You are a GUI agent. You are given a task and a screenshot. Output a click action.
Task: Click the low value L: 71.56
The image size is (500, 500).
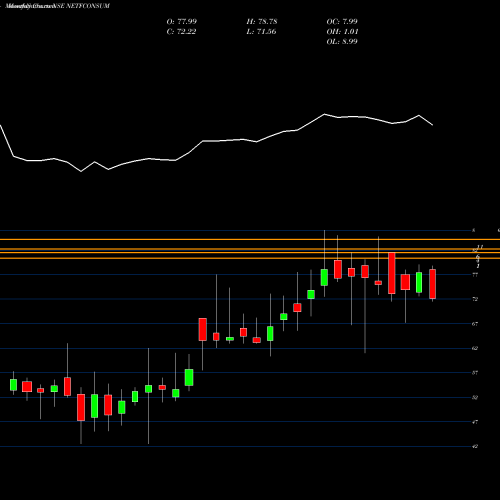coord(261,32)
